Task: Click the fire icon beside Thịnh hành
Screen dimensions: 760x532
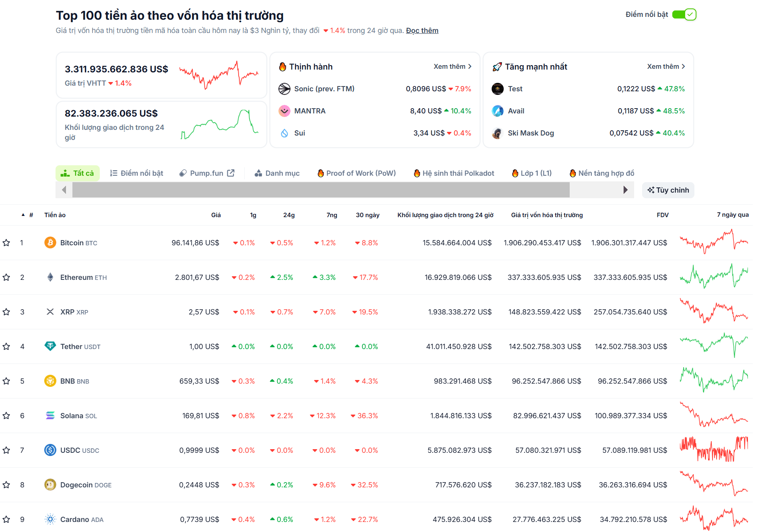Action: click(x=282, y=67)
